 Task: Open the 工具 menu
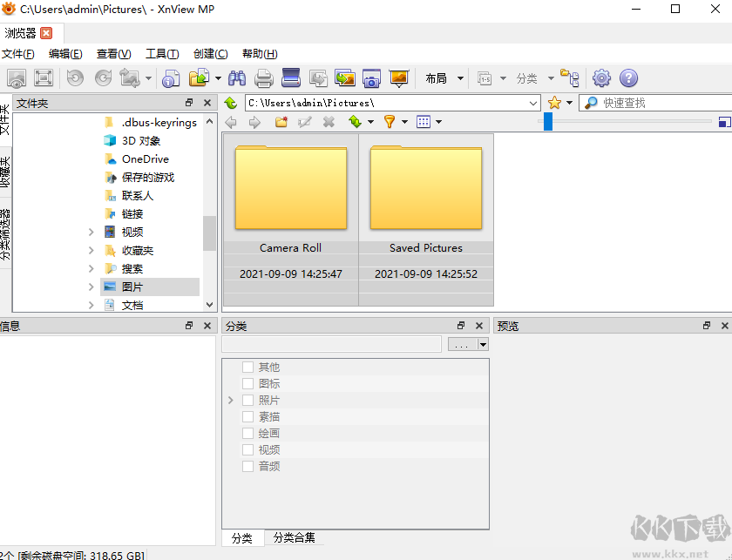coord(162,53)
